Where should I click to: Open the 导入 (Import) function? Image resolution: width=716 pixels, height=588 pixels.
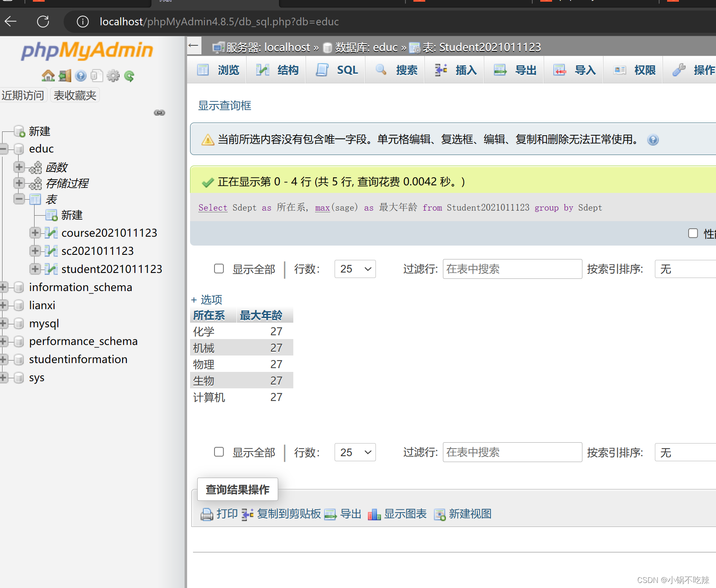pyautogui.click(x=573, y=70)
